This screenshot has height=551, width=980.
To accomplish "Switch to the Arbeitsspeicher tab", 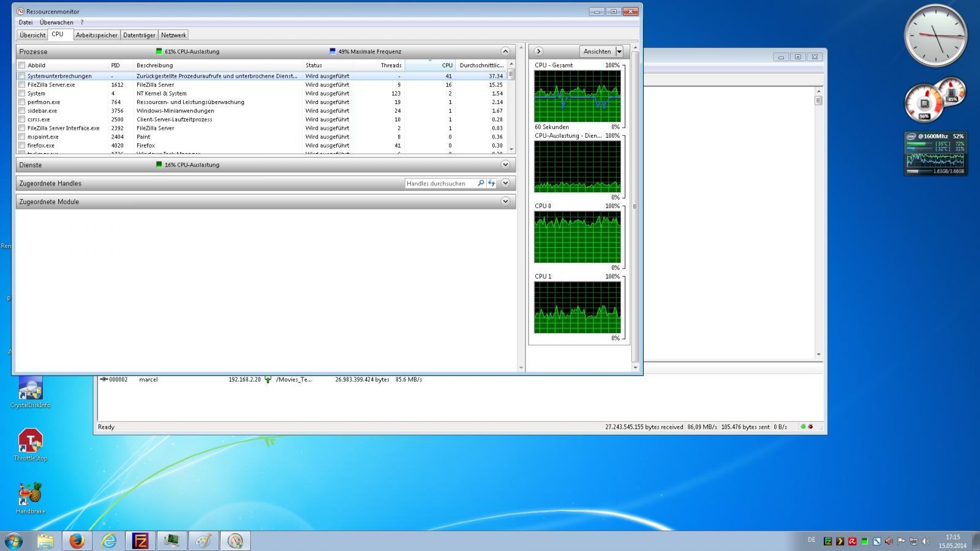I will click(97, 35).
